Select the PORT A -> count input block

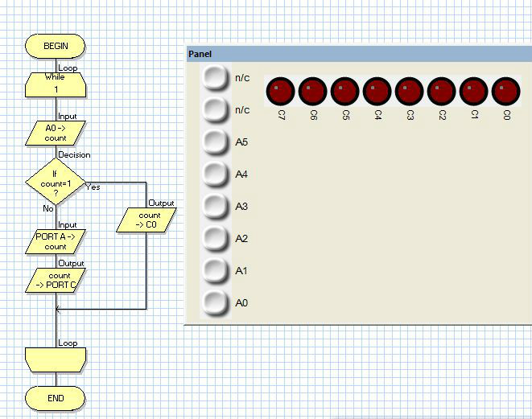(56, 242)
